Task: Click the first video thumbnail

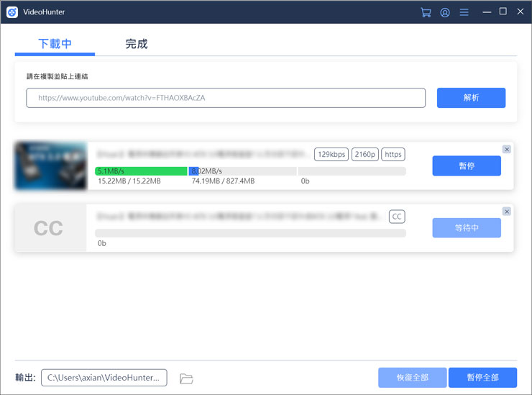Action: [x=50, y=166]
